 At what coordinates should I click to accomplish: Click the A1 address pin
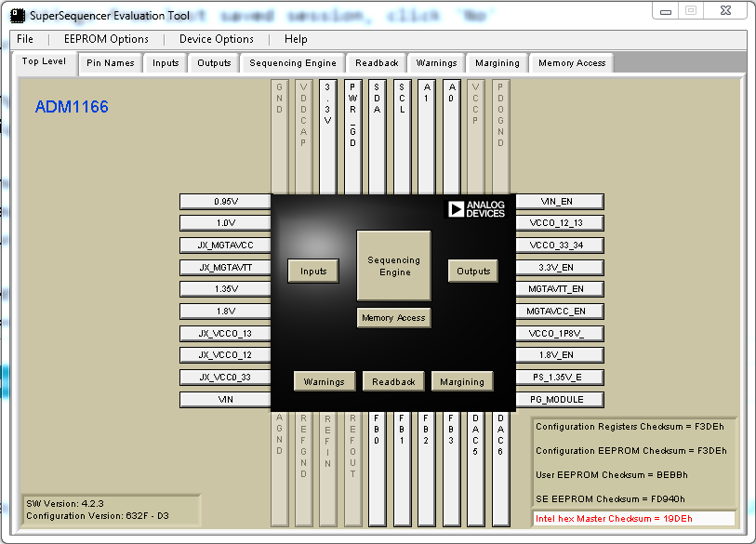pos(427,137)
